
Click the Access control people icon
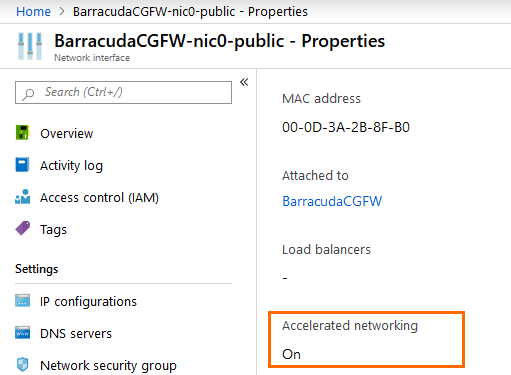22,197
